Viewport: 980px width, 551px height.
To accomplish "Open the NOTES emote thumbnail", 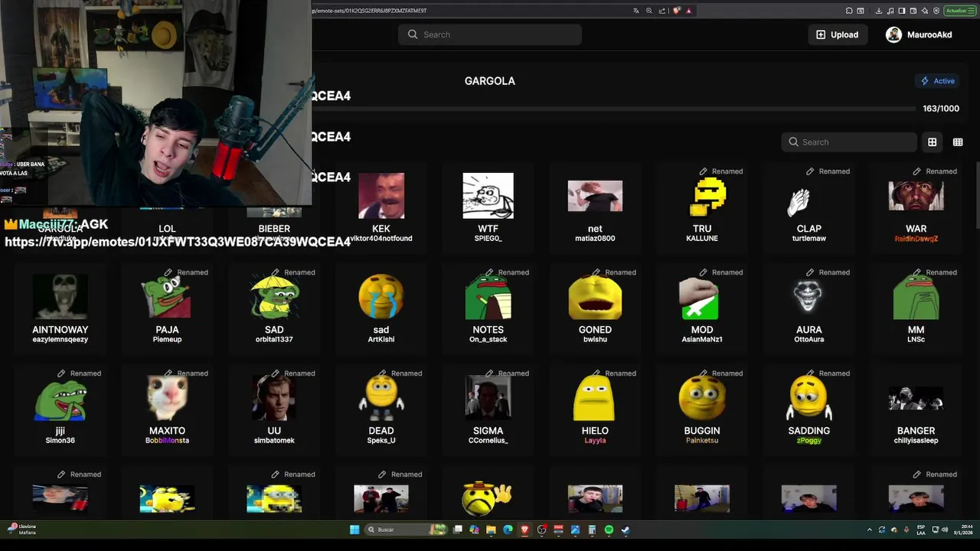I will tap(488, 297).
